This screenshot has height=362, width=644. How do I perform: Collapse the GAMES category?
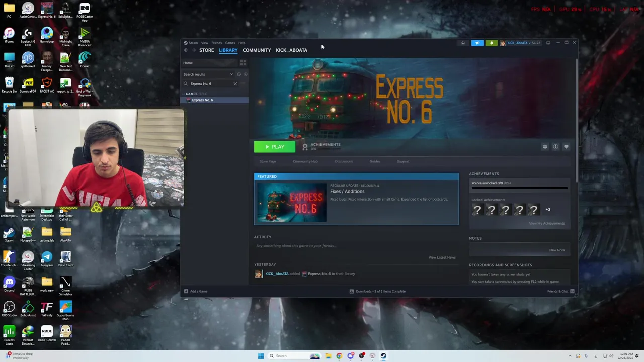184,94
